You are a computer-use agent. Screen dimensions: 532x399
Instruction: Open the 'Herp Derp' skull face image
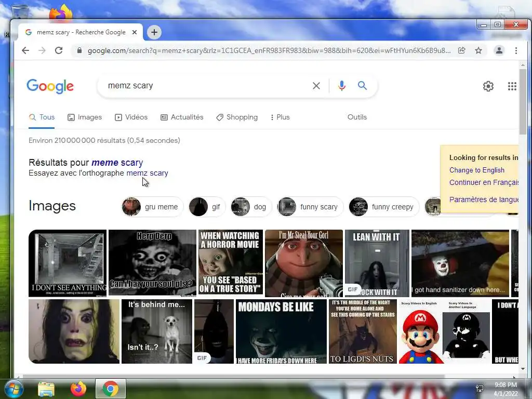152,263
